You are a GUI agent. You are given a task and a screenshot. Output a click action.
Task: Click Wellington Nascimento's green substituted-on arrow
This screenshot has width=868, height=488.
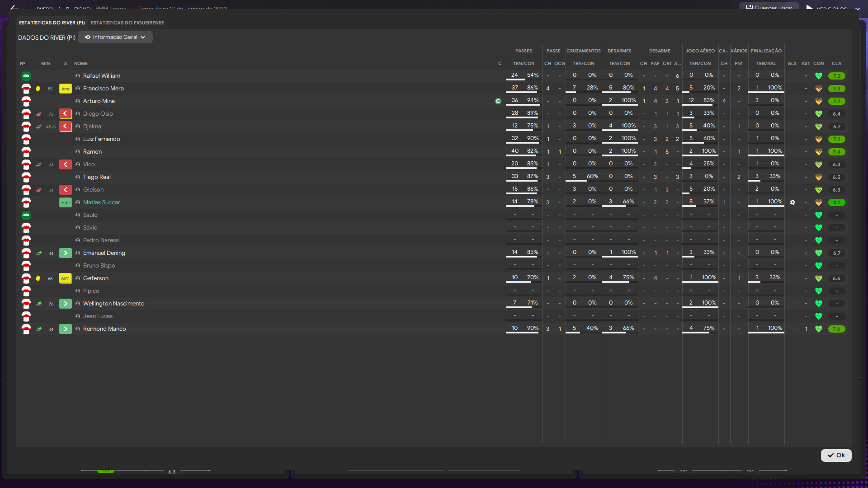(x=66, y=304)
